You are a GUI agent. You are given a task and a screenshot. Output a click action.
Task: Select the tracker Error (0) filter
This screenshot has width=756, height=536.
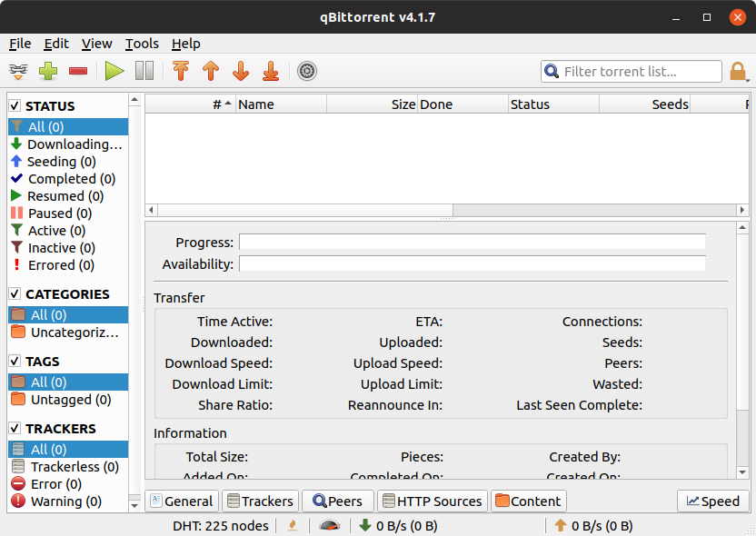coord(68,484)
